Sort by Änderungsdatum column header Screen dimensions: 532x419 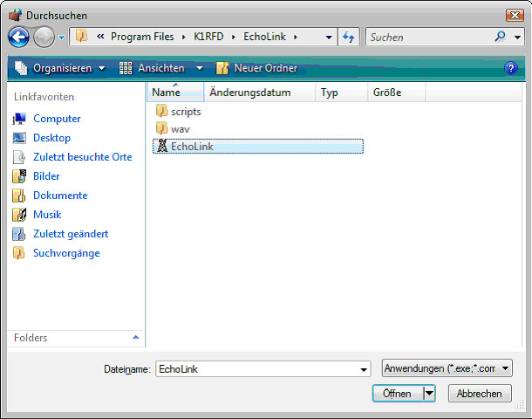point(249,93)
